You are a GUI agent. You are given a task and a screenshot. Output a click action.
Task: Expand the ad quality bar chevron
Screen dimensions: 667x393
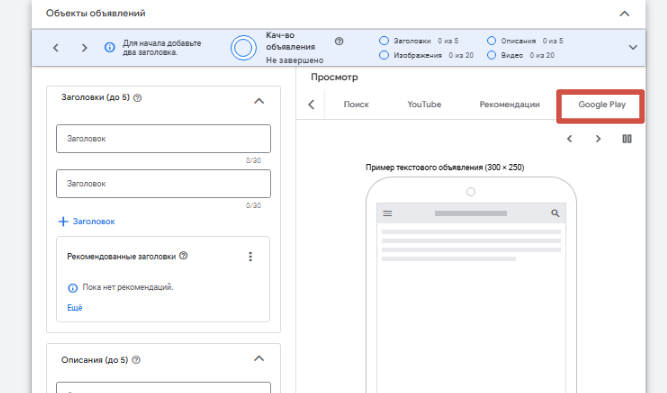point(633,47)
